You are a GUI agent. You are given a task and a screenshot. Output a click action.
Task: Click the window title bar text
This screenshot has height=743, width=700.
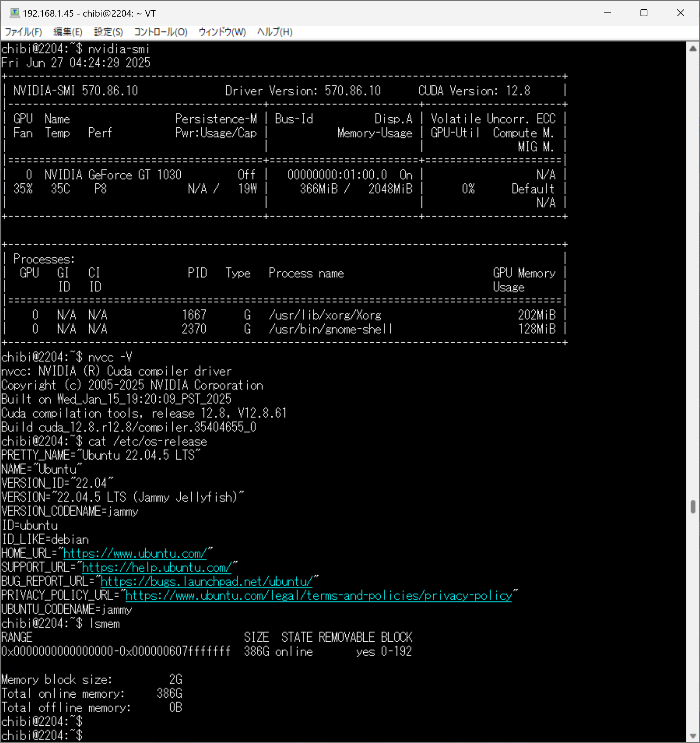[x=89, y=13]
